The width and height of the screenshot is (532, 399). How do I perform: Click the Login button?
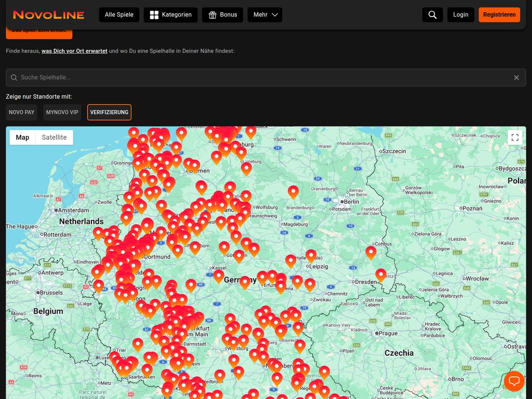(461, 15)
